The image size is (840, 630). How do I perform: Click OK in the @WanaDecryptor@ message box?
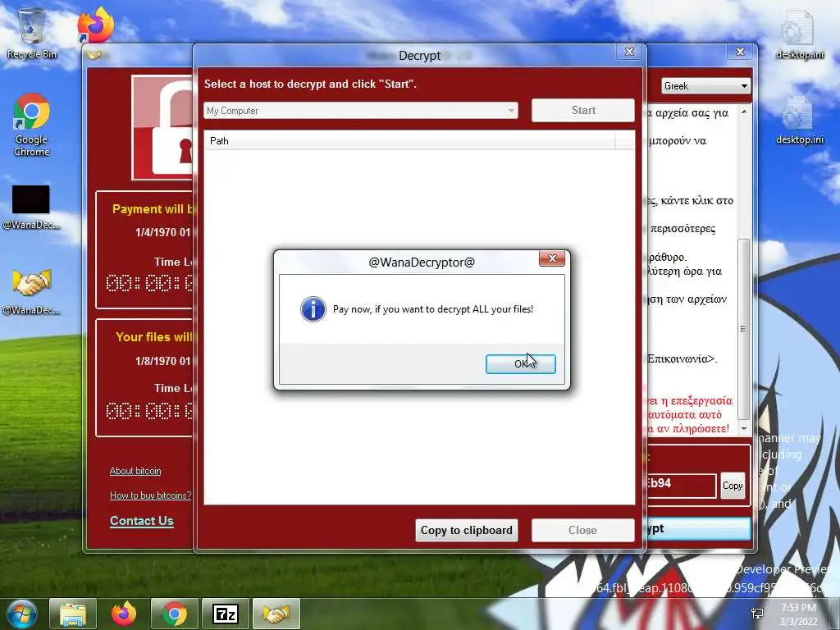(x=520, y=363)
